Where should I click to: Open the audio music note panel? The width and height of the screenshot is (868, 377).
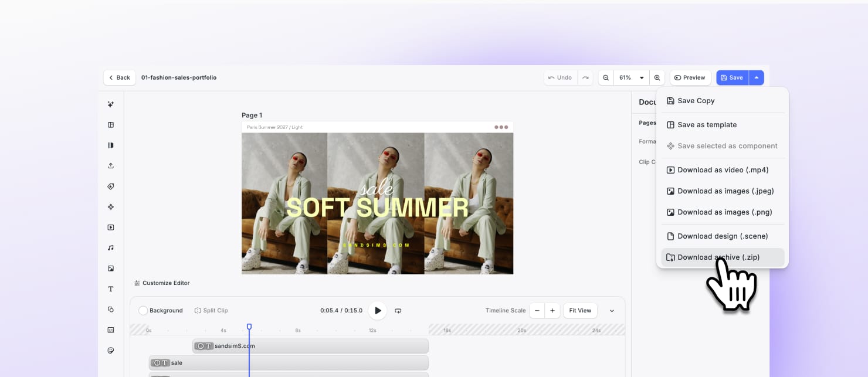tap(111, 248)
